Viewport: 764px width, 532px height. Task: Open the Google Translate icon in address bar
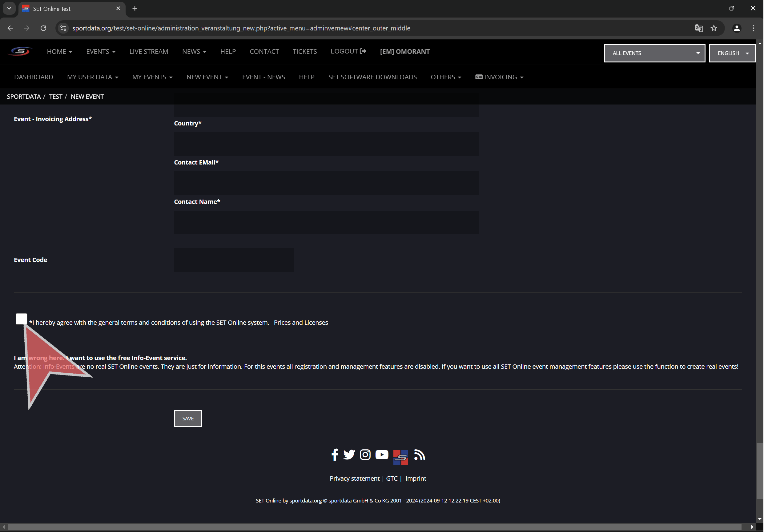click(x=699, y=28)
